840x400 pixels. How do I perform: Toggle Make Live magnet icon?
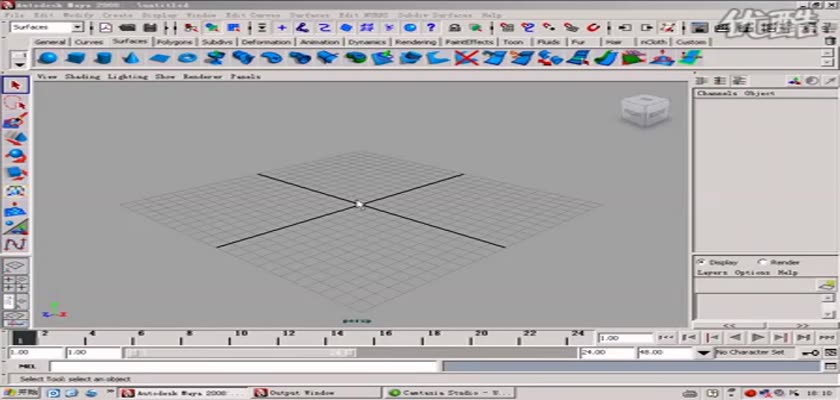pos(592,27)
